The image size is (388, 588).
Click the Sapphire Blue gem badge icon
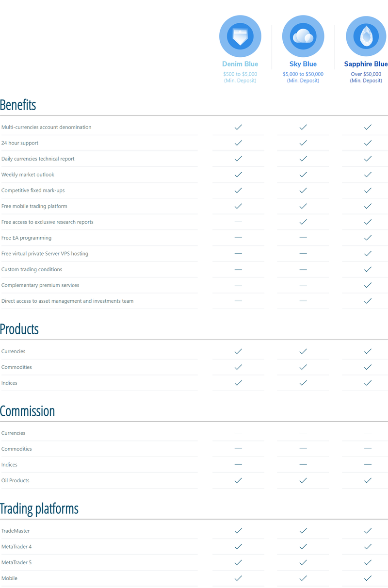(366, 36)
